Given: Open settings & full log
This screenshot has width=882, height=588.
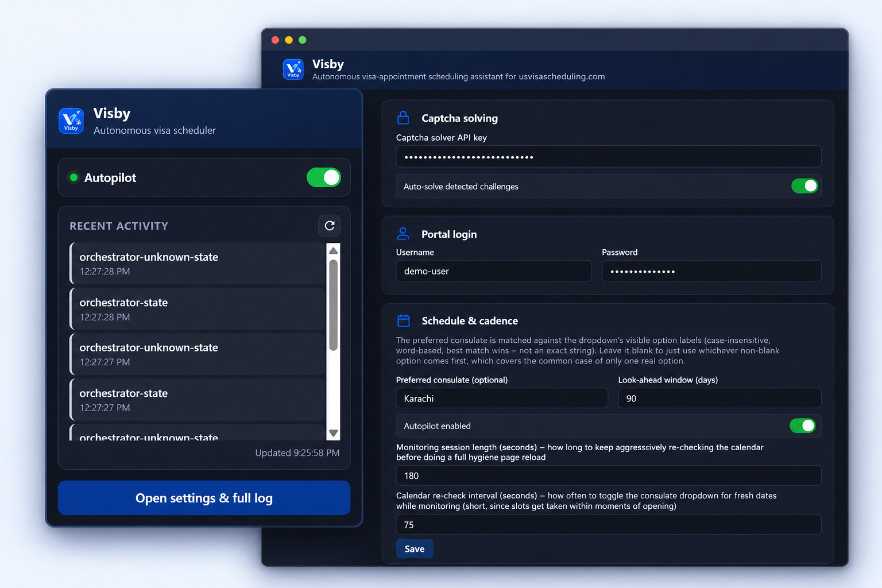Looking at the screenshot, I should pos(204,498).
